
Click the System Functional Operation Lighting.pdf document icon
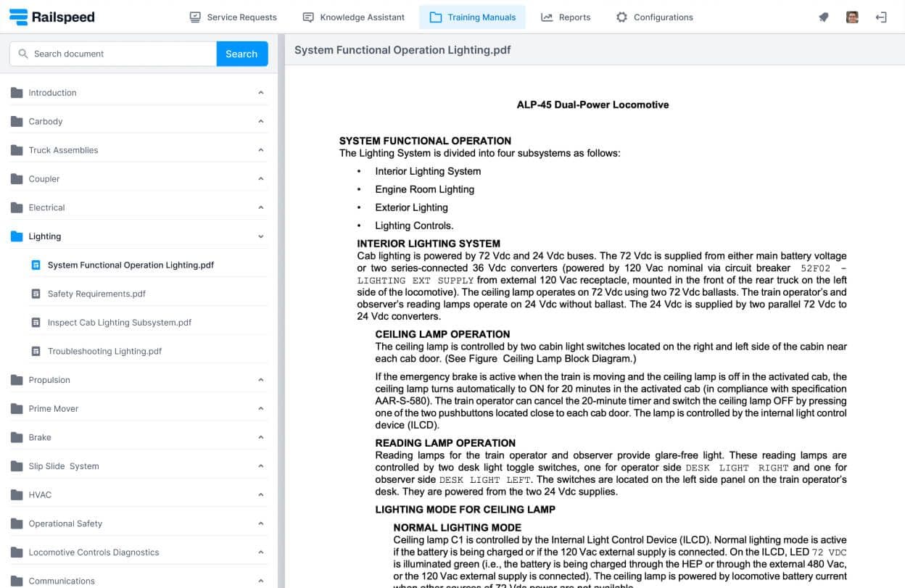pyautogui.click(x=36, y=265)
